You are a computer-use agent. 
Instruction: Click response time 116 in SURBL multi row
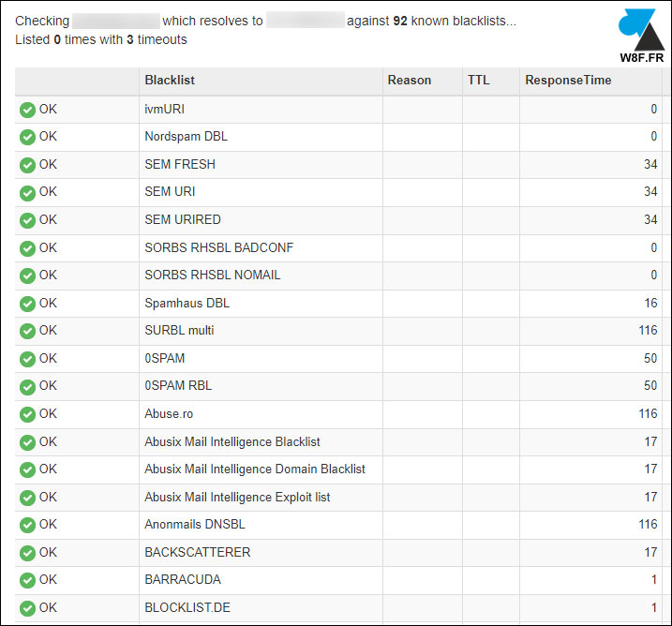pos(648,331)
